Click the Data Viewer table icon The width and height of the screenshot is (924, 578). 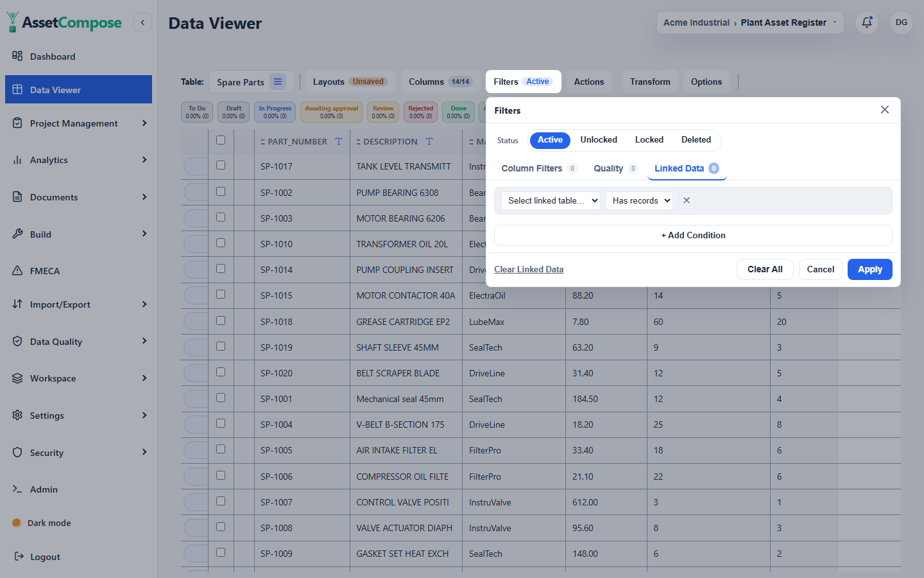tap(17, 89)
